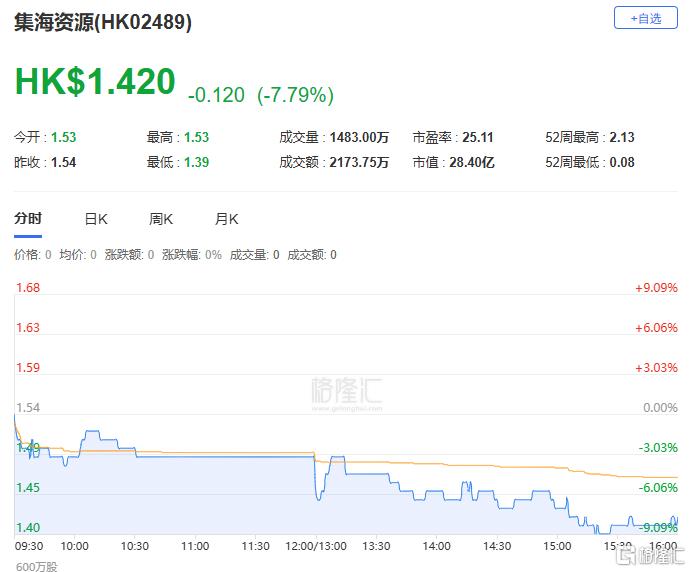Click the 涨跌幅: 0% readout
Viewport: 691px width, 572px height.
192,255
